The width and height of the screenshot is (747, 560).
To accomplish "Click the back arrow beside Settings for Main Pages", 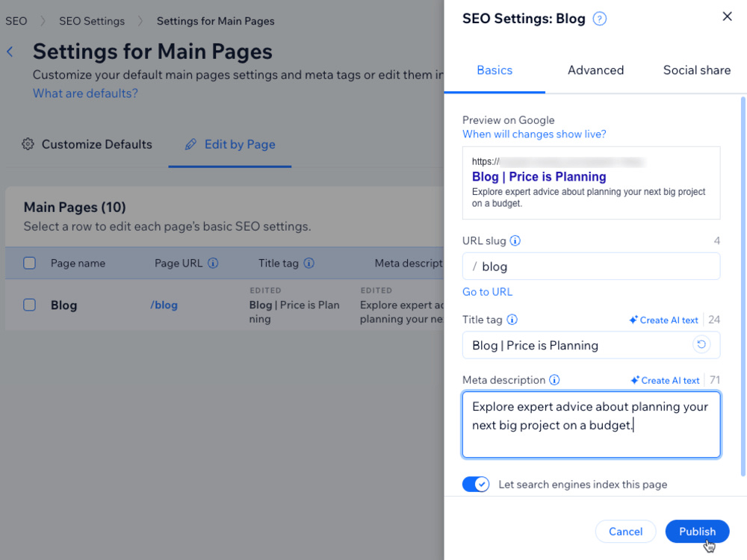I will (10, 52).
